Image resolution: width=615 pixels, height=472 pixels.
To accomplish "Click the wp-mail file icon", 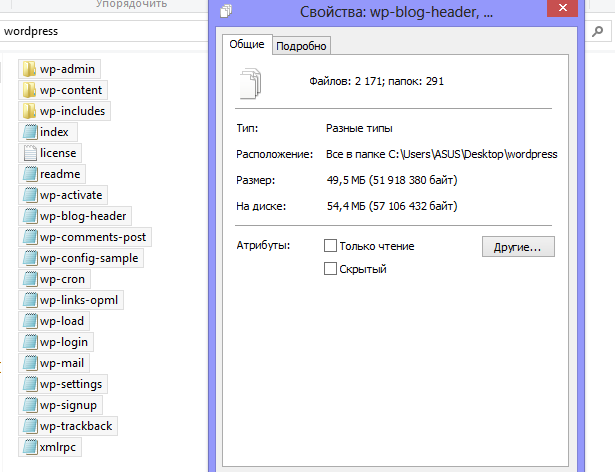I will pos(30,363).
